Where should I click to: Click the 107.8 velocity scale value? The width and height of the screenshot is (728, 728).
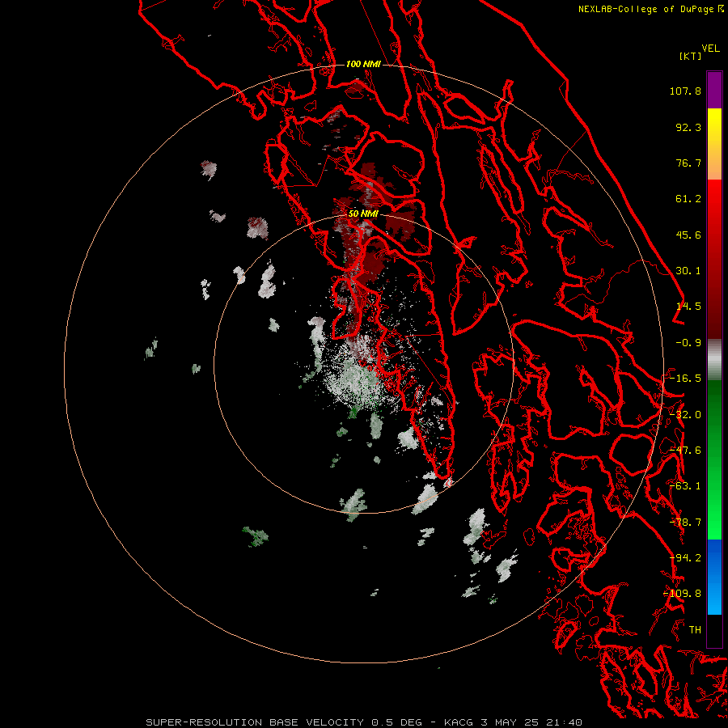(685, 91)
